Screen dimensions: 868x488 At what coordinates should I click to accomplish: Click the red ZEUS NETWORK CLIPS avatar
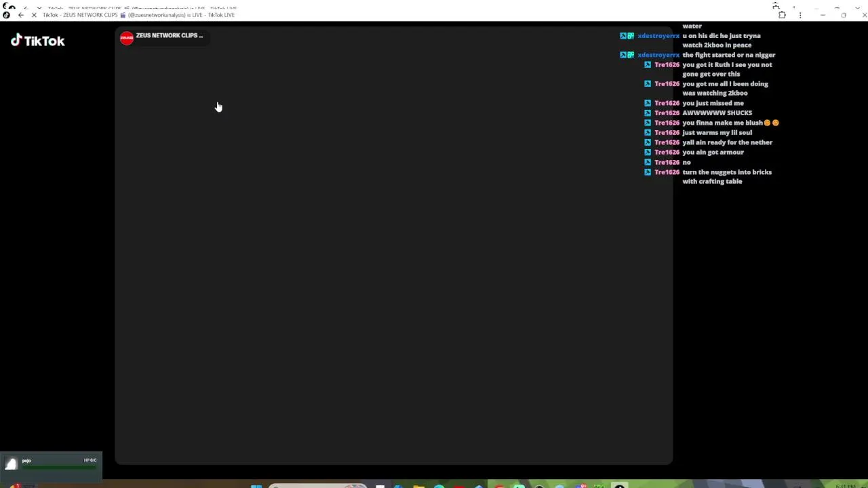[127, 37]
